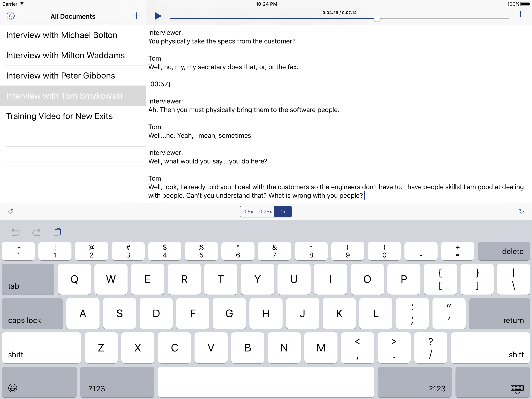The height and width of the screenshot is (399, 532).
Task: Tap the right bracket brace key
Action: pyautogui.click(x=477, y=279)
